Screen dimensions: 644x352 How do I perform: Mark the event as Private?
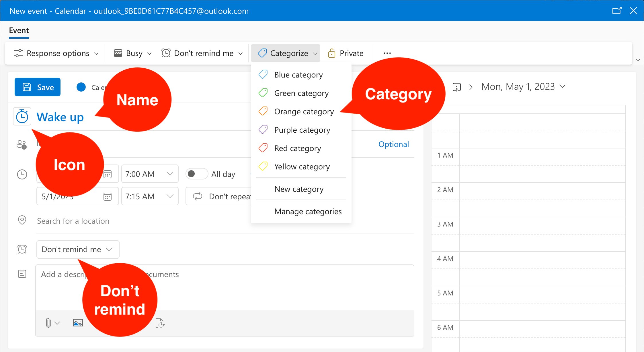[346, 53]
